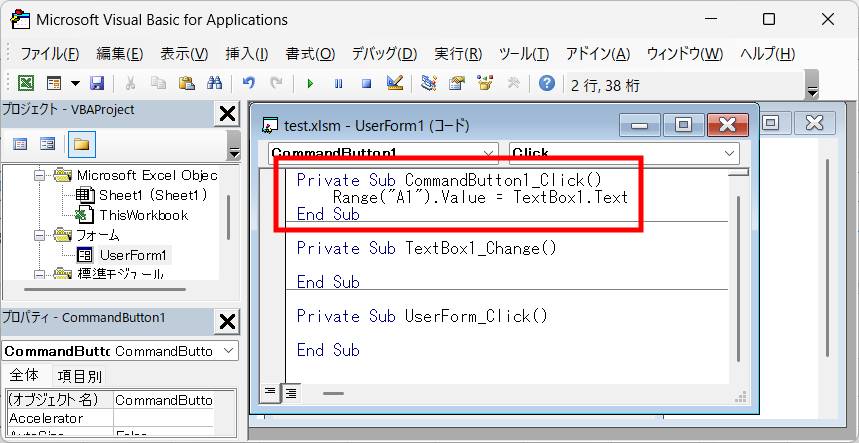Switch to the 全体 properties tab
The image size is (859, 443).
click(25, 376)
